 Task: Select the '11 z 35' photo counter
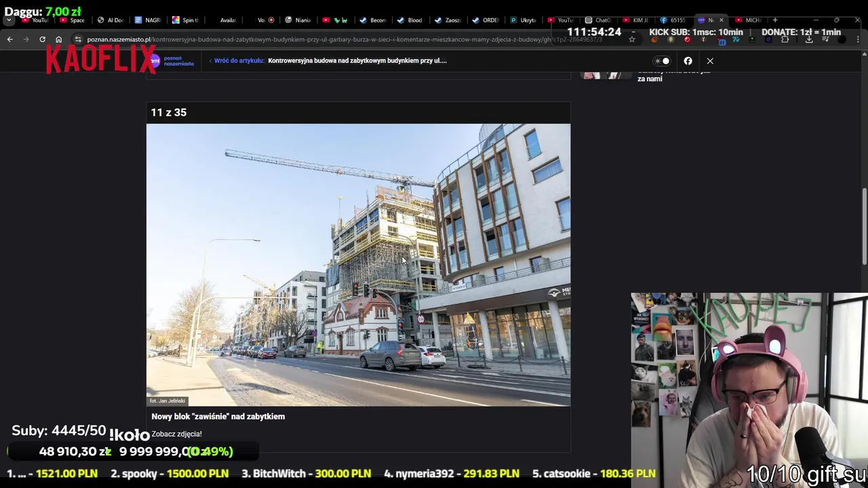pos(168,113)
